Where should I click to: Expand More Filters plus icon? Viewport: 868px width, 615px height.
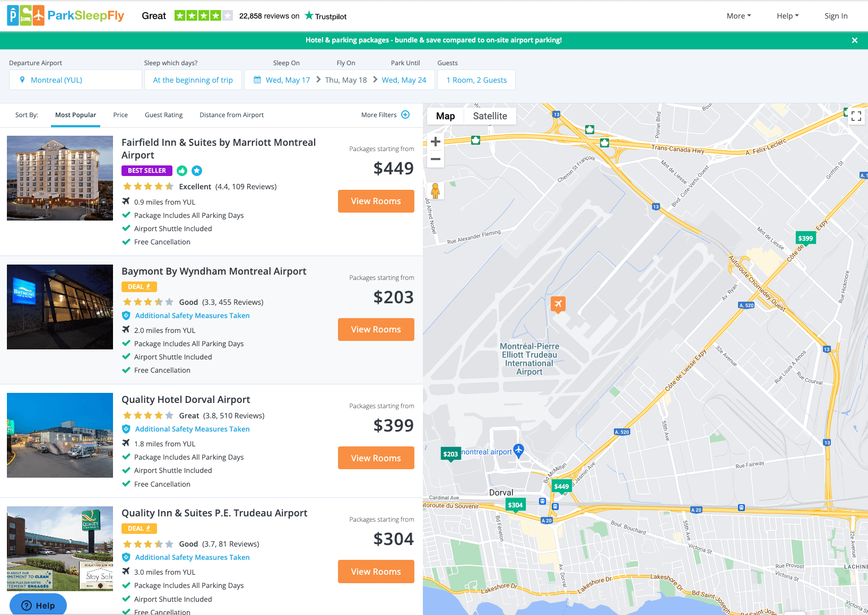(x=405, y=115)
